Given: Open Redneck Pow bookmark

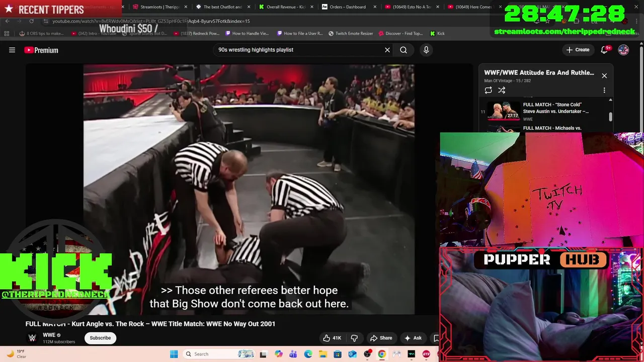Looking at the screenshot, I should click(197, 34).
